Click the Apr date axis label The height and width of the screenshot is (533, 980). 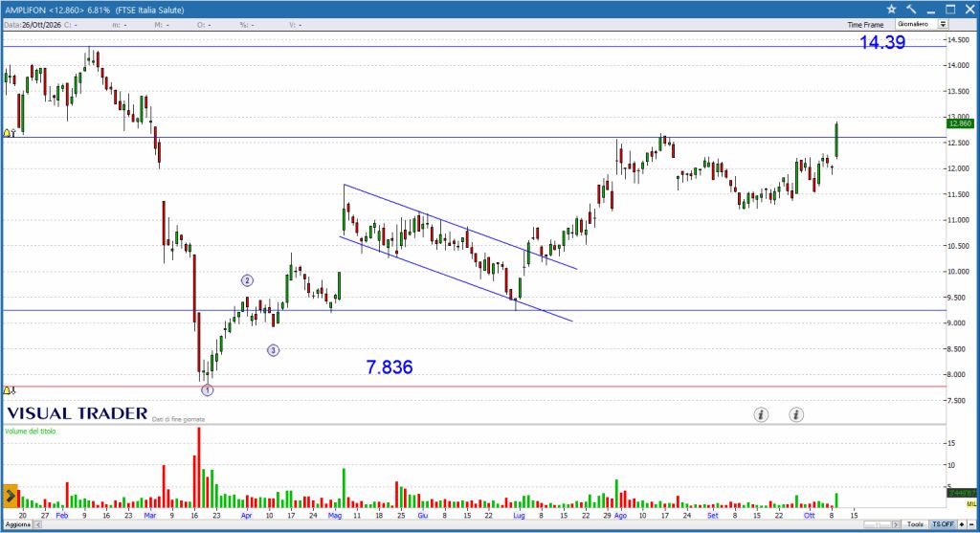click(246, 516)
